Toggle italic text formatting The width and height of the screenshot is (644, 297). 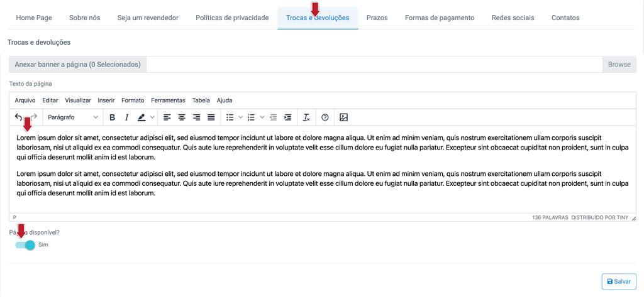126,118
